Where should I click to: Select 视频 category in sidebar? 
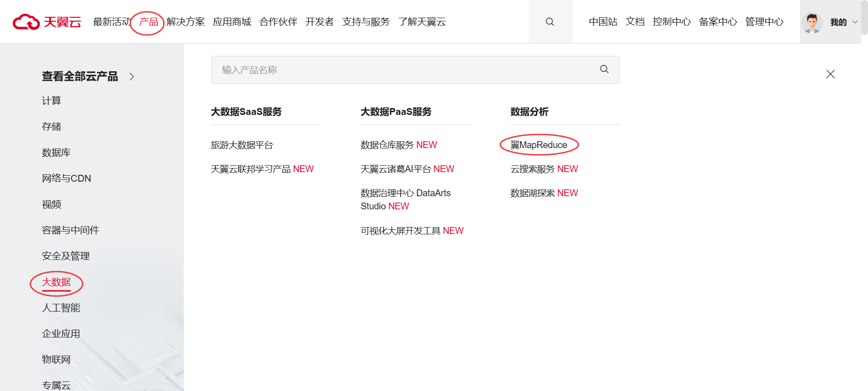pyautogui.click(x=51, y=204)
